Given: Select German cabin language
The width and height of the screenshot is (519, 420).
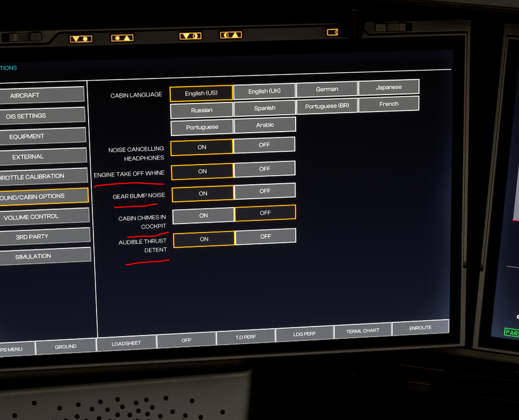Looking at the screenshot, I should click(x=327, y=89).
